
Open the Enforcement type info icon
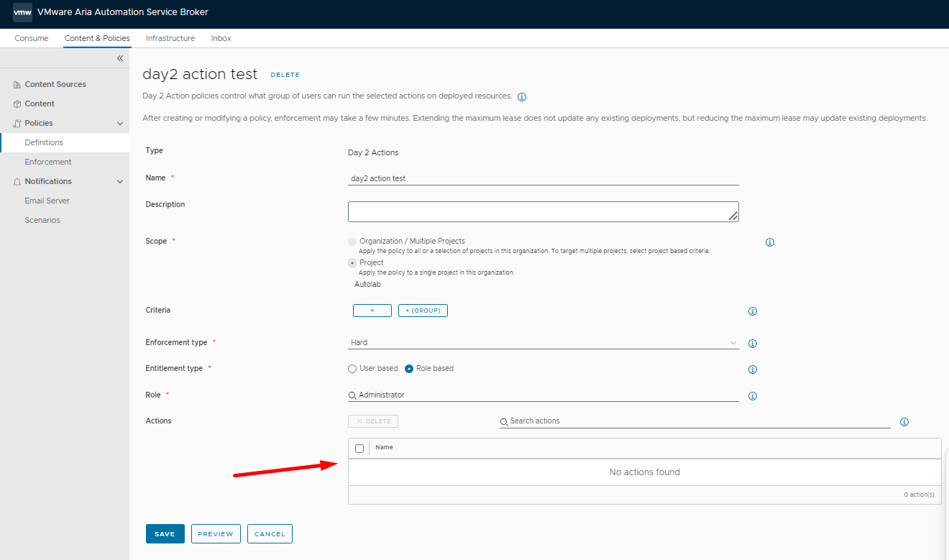coord(753,344)
